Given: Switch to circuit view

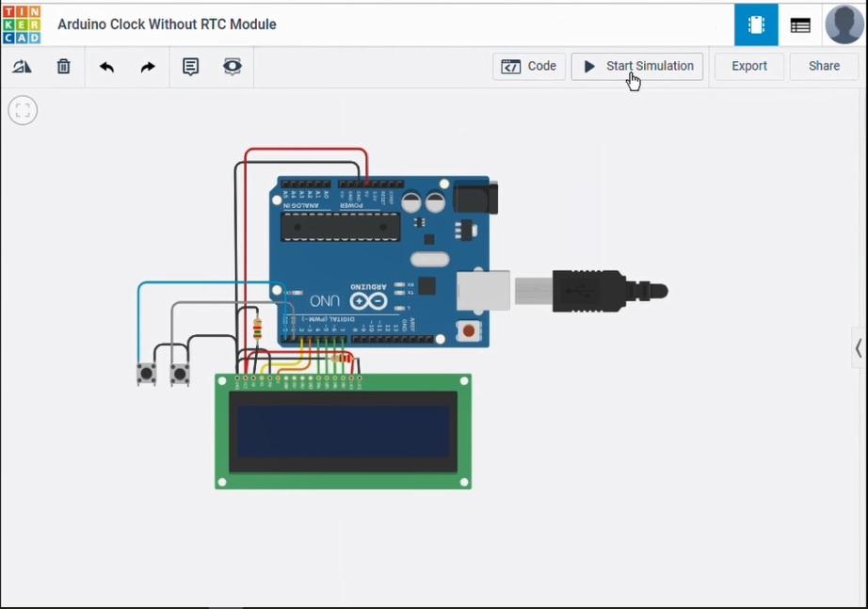Looking at the screenshot, I should (x=756, y=24).
